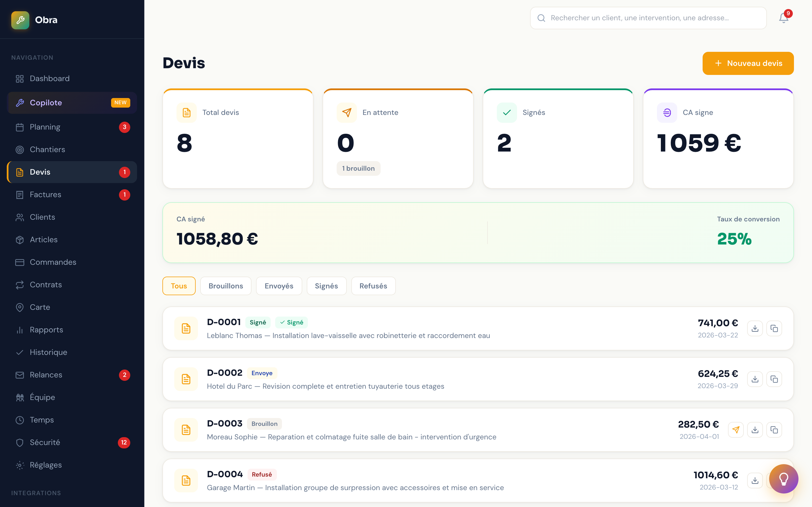This screenshot has height=507, width=812.
Task: Filter quotes by Brouillons tab
Action: pyautogui.click(x=226, y=286)
